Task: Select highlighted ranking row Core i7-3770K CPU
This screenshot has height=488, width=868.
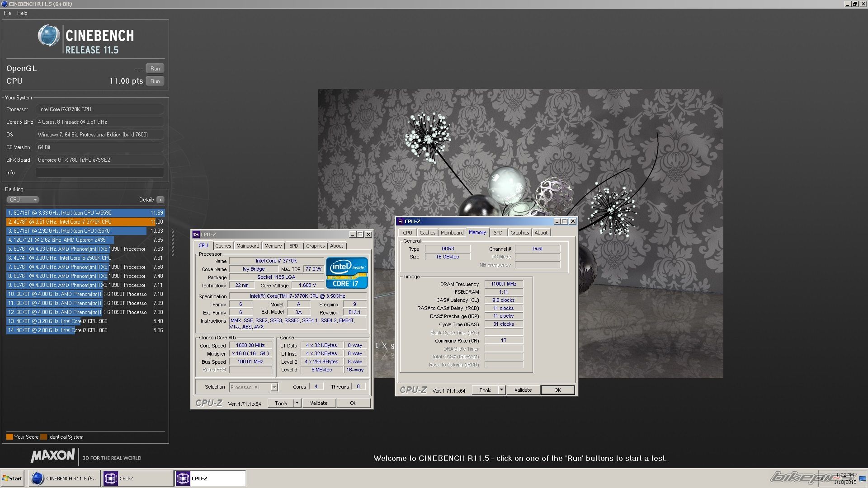Action: coord(85,222)
